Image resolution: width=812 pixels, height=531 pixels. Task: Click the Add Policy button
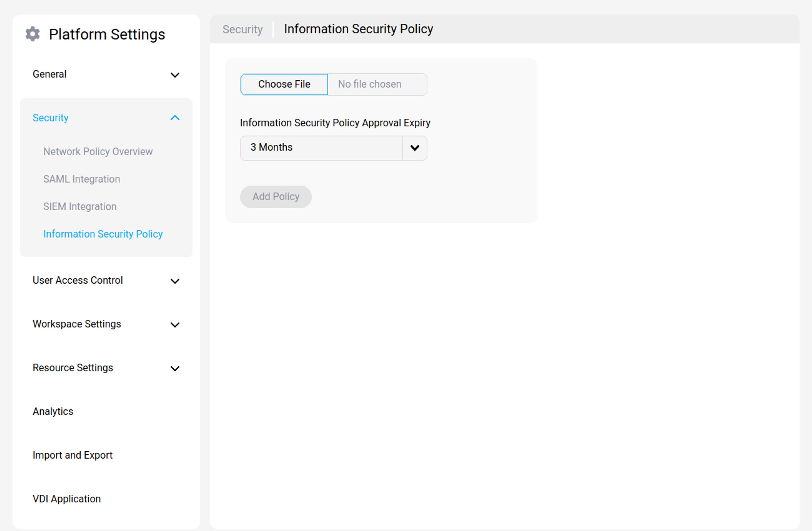(x=276, y=197)
